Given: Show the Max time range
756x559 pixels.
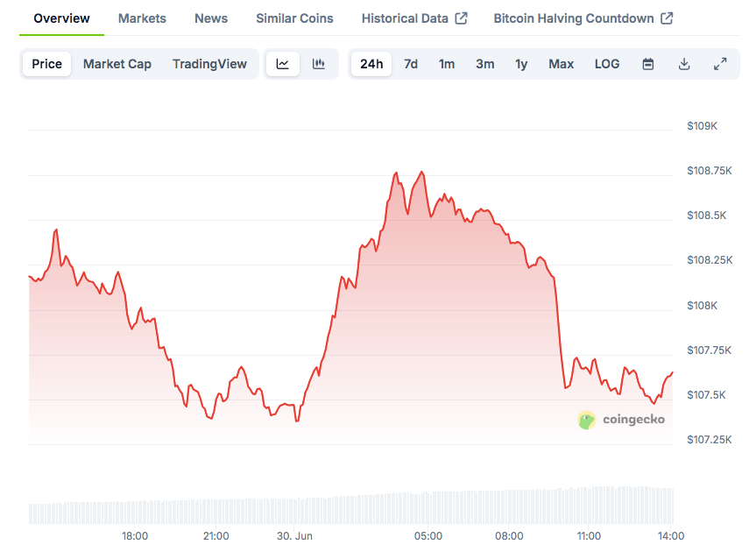Looking at the screenshot, I should tap(562, 64).
